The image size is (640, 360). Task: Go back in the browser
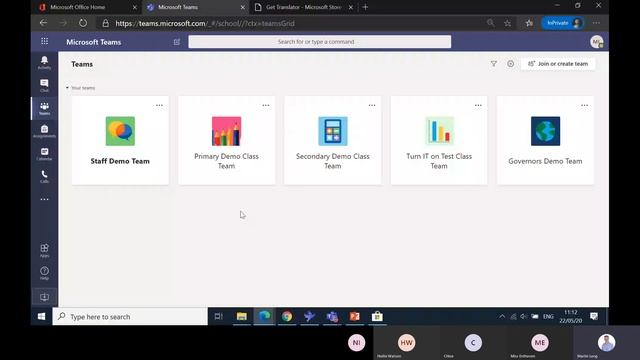tap(43, 23)
